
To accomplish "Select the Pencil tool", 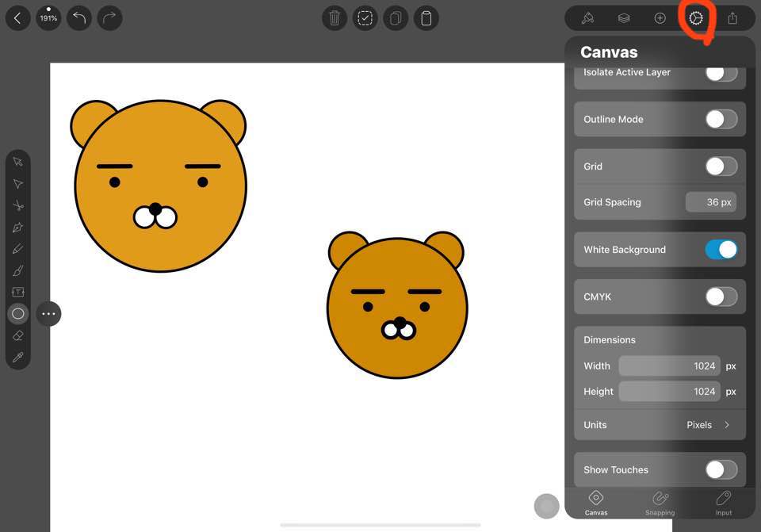I will point(18,249).
